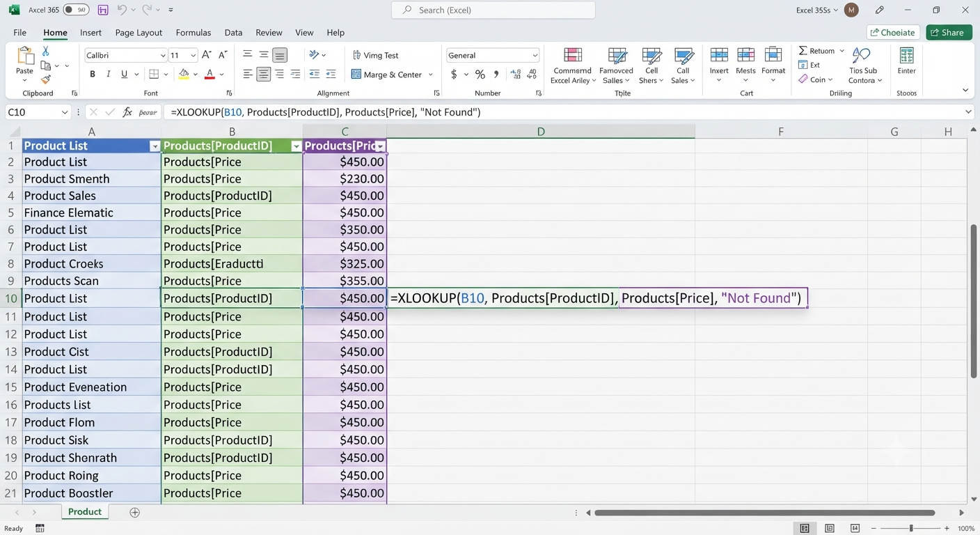Click the formula bar confirm checkmark

point(110,112)
